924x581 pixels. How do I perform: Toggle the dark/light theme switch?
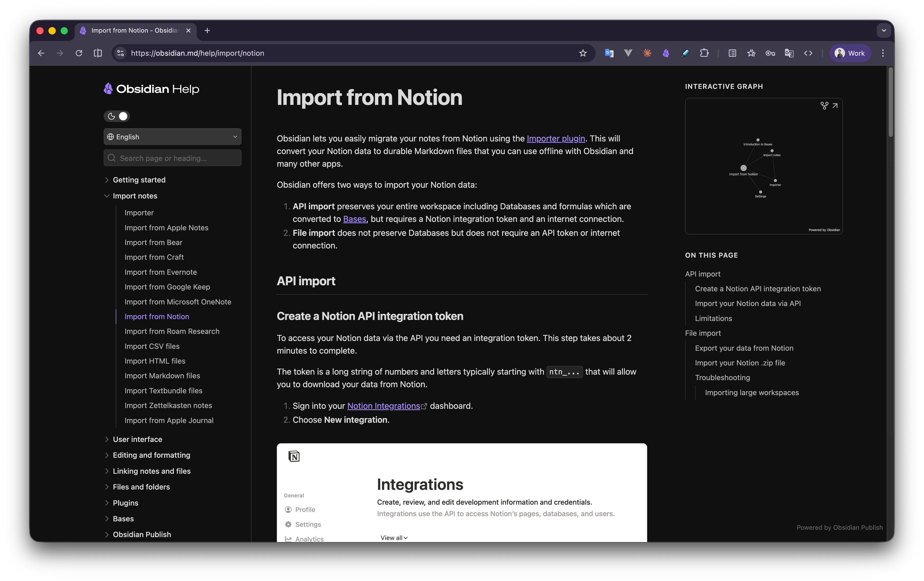click(x=117, y=116)
